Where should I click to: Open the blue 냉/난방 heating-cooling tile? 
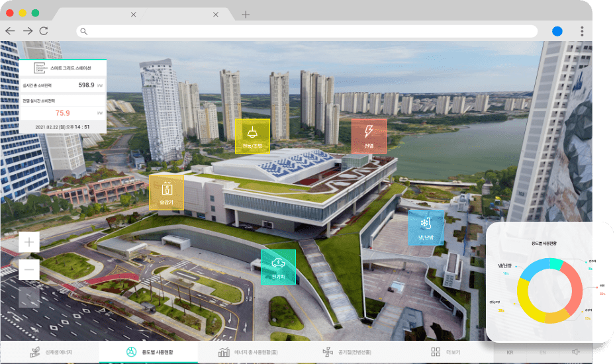[x=426, y=228]
